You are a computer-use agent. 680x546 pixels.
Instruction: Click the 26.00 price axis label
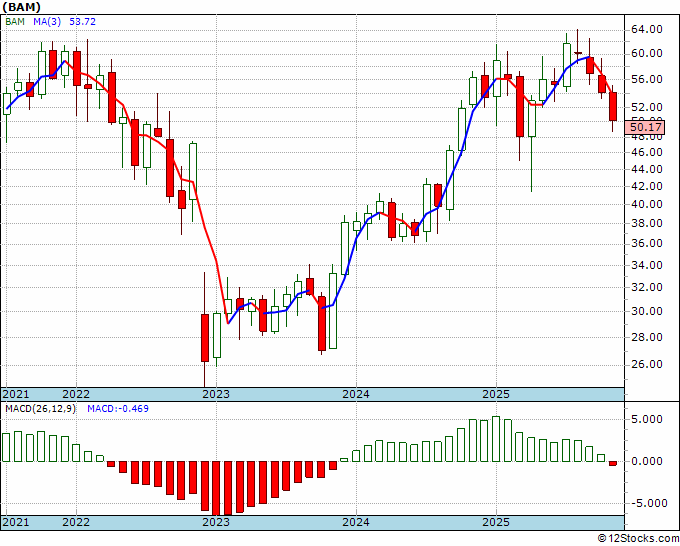coord(647,364)
